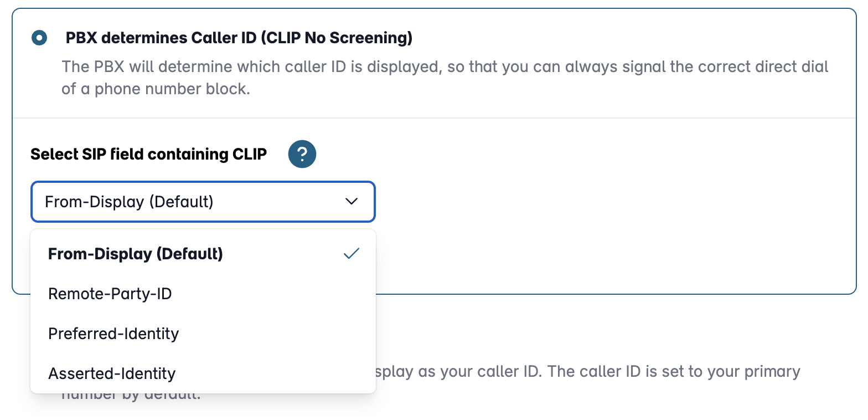Click the chevron arrow in SIP field box
Viewport: 868px width, 420px height.
(x=352, y=201)
